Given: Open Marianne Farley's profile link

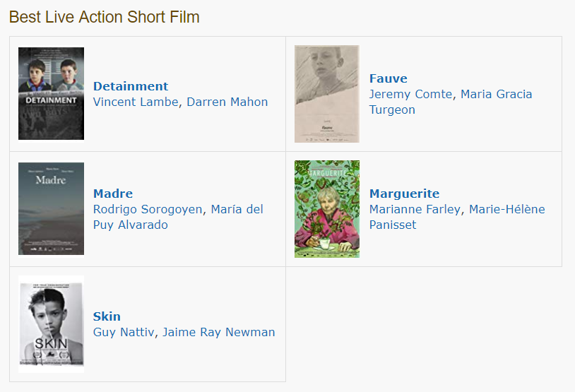Looking at the screenshot, I should pos(415,209).
